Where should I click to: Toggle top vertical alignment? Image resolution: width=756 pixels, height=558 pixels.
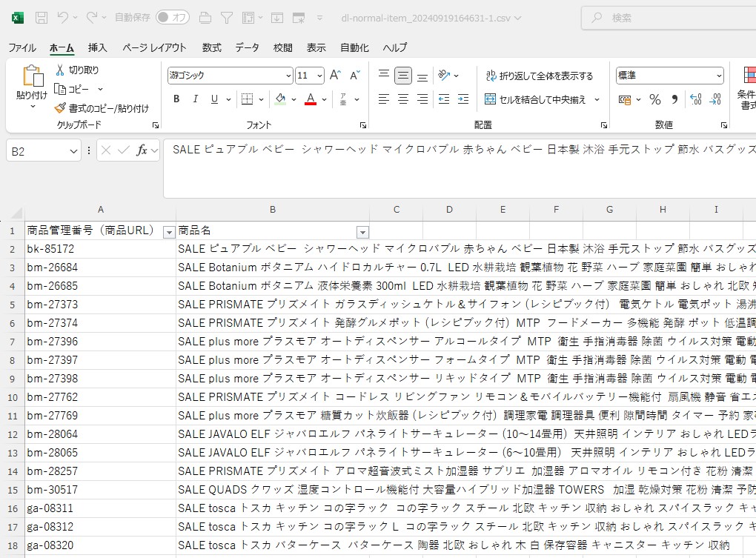(384, 75)
